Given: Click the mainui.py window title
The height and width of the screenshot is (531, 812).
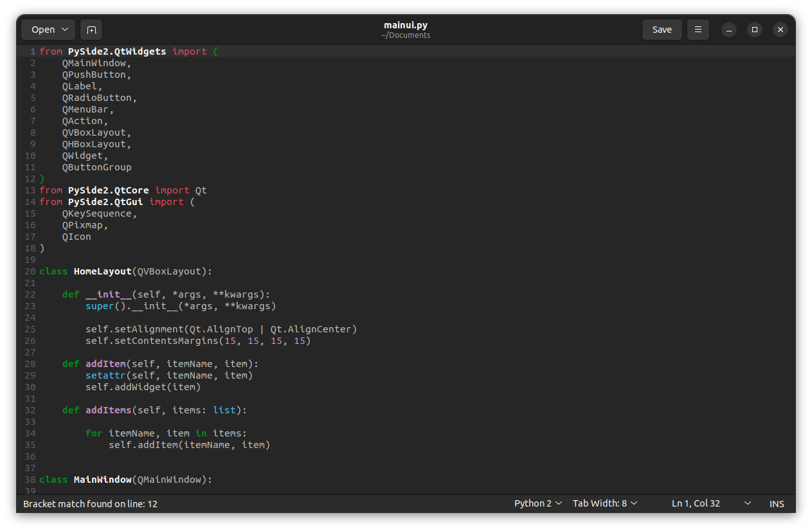Looking at the screenshot, I should click(406, 24).
